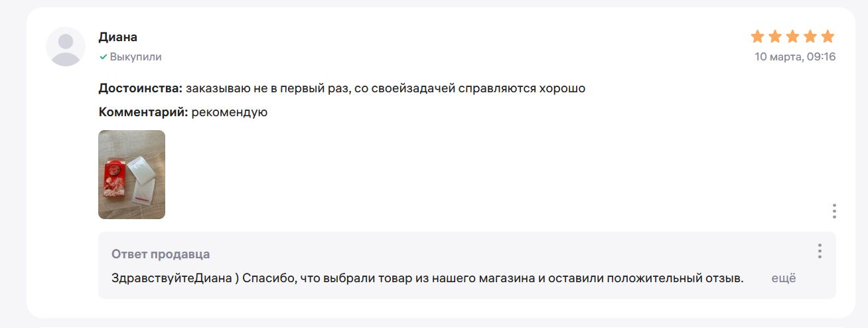This screenshot has width=868, height=328.
Task: Select the fifth rating star
Action: pyautogui.click(x=827, y=37)
